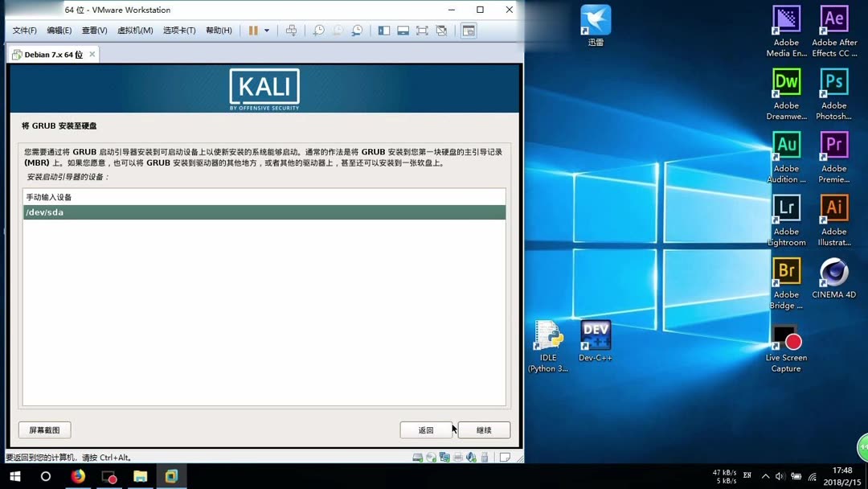The height and width of the screenshot is (489, 868).
Task: Open the 选项卡(T) menu
Action: click(x=178, y=29)
